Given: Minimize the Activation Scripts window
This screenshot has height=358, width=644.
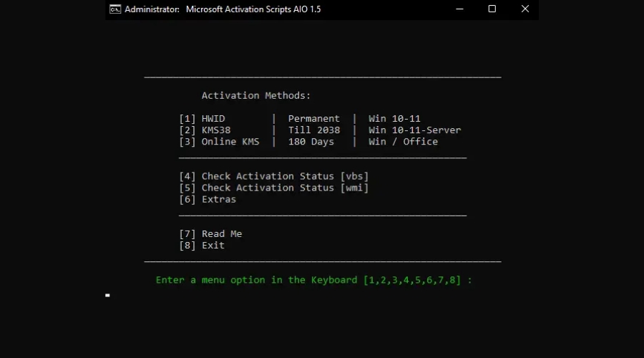Looking at the screenshot, I should [x=459, y=9].
